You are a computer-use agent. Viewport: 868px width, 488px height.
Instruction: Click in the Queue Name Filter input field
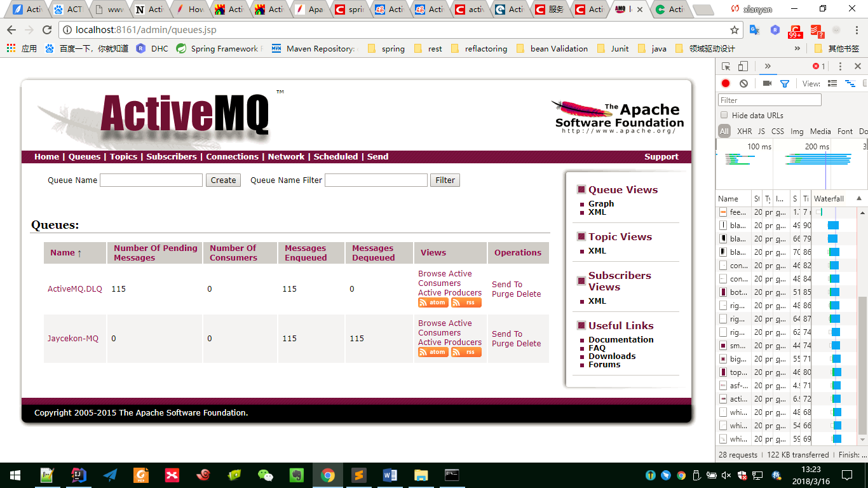click(x=376, y=180)
